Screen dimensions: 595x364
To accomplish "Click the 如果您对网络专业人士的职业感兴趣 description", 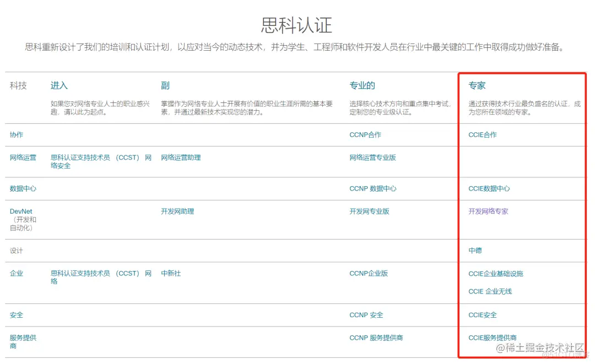I will 100,108.
